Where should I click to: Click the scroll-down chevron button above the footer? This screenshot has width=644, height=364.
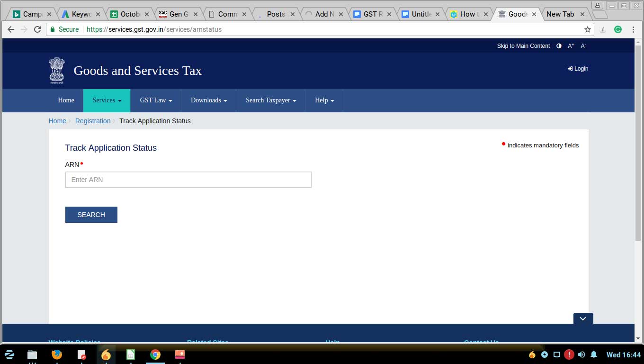tap(583, 318)
